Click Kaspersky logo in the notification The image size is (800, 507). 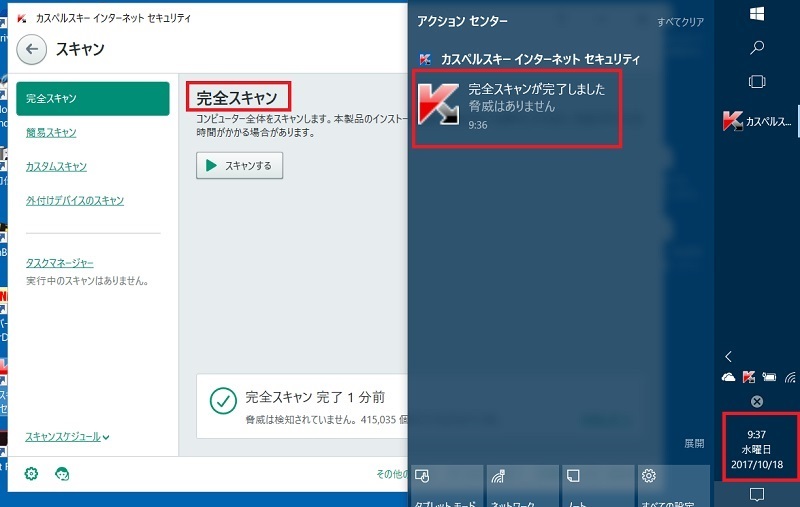pos(438,104)
